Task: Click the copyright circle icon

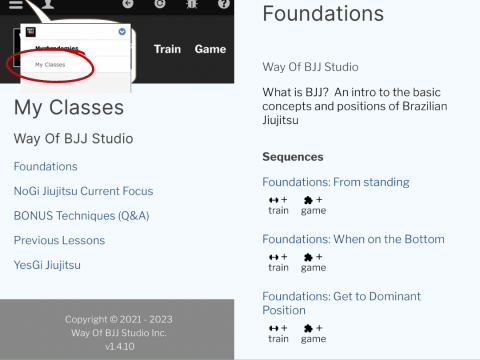Action: [x=160, y=4]
